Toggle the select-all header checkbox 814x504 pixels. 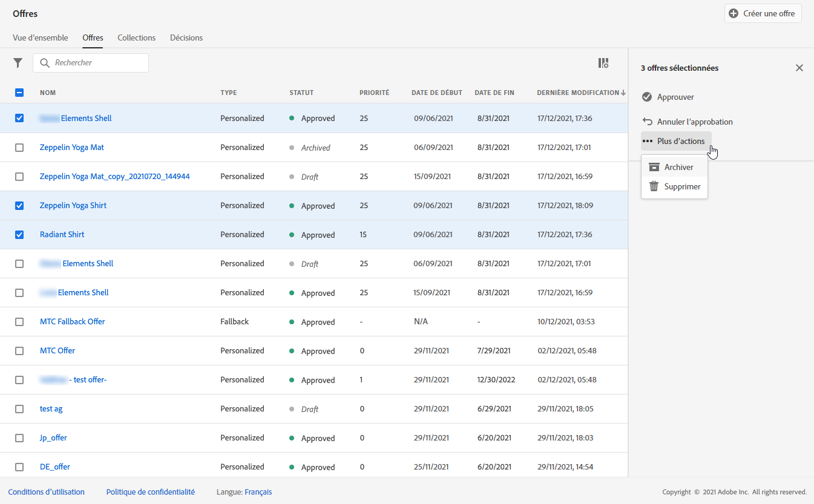pos(19,93)
